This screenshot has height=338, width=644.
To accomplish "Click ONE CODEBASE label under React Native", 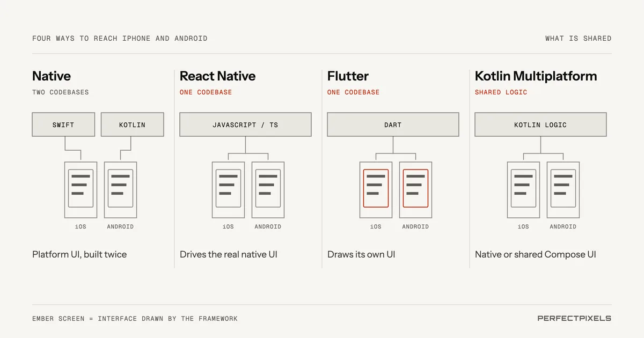I will click(206, 92).
